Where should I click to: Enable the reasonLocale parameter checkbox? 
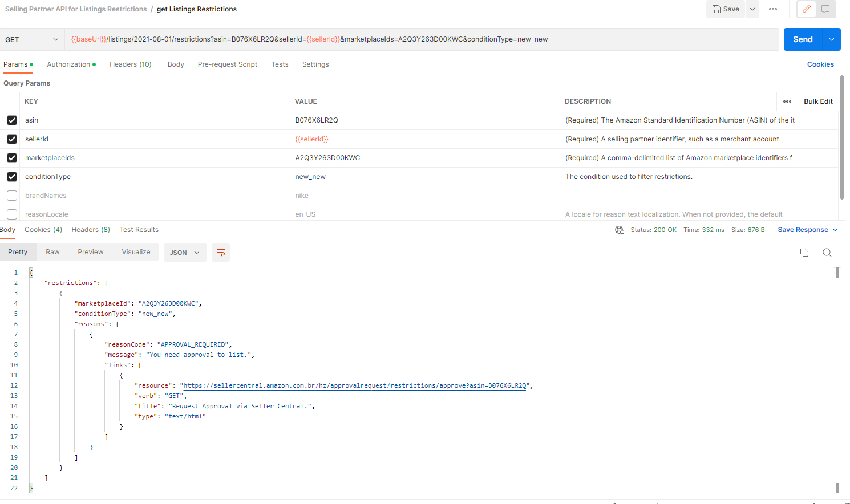pos(12,214)
